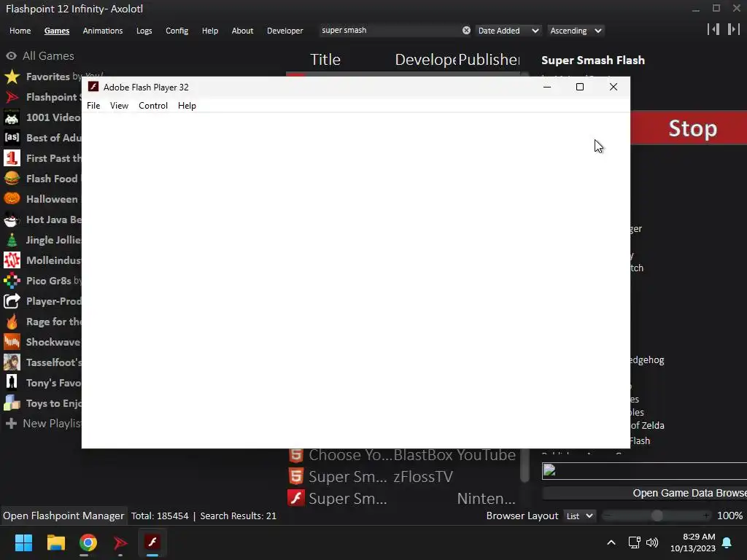Click the HTML5 icon beside Choose Yo... row
This screenshot has height=560, width=747.
click(x=296, y=455)
